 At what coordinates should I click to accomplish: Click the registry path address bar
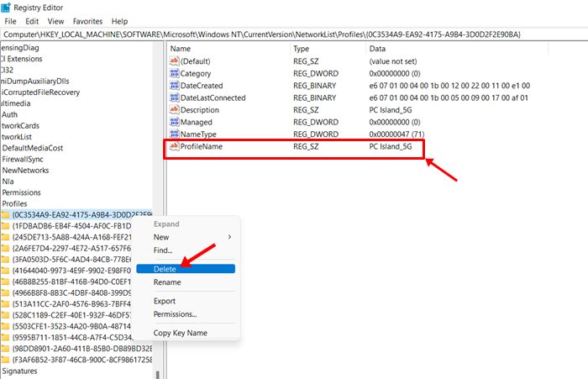tap(294, 34)
